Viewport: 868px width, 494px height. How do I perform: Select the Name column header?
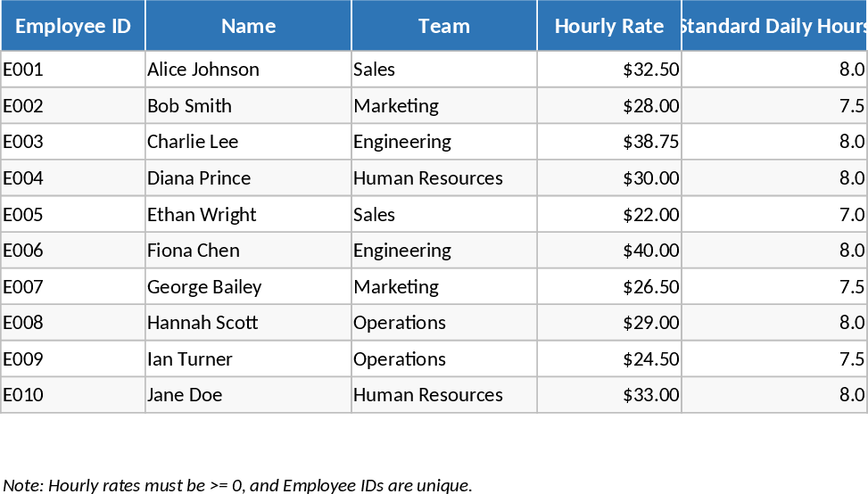pos(248,26)
